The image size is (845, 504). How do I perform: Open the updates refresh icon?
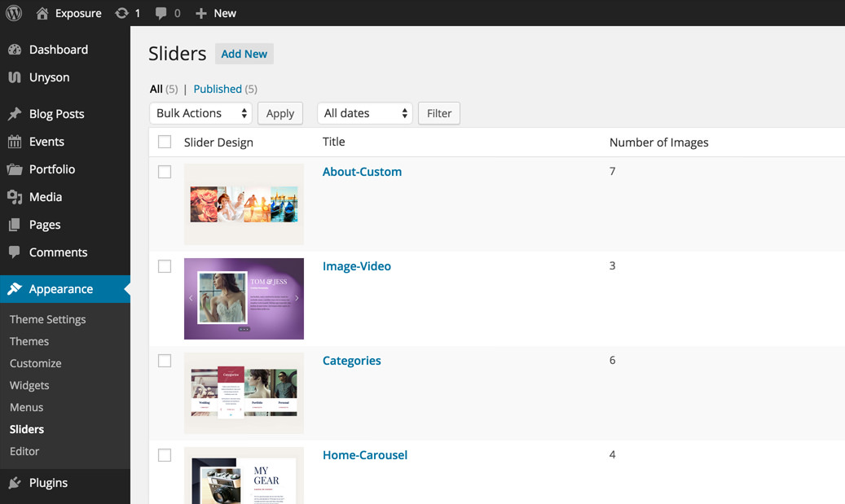[121, 13]
